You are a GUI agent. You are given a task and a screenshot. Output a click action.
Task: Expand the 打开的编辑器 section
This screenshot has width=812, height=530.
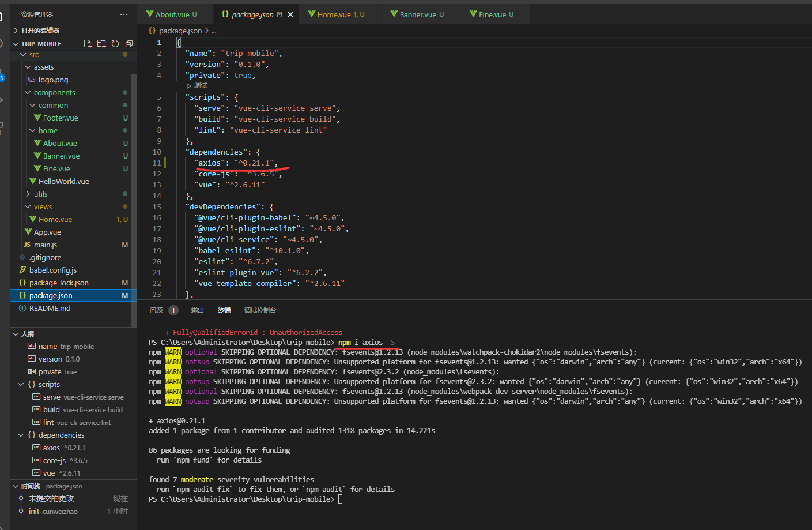point(40,31)
